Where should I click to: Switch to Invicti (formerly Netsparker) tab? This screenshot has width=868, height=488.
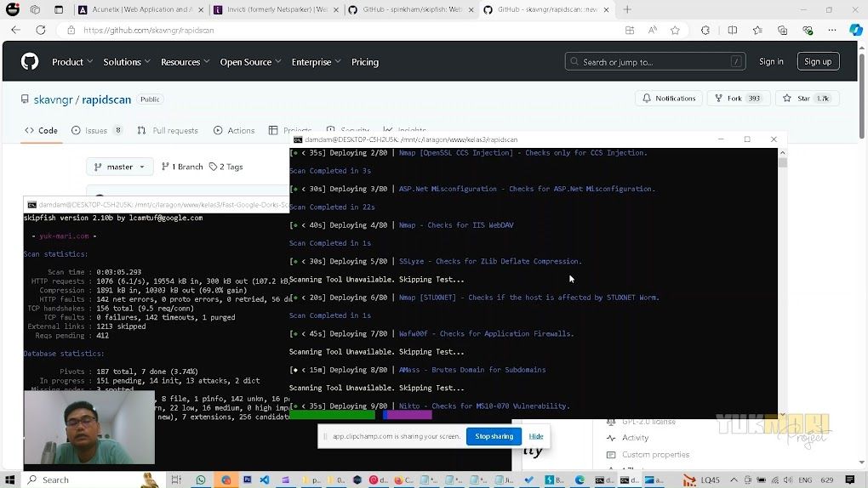tap(276, 10)
